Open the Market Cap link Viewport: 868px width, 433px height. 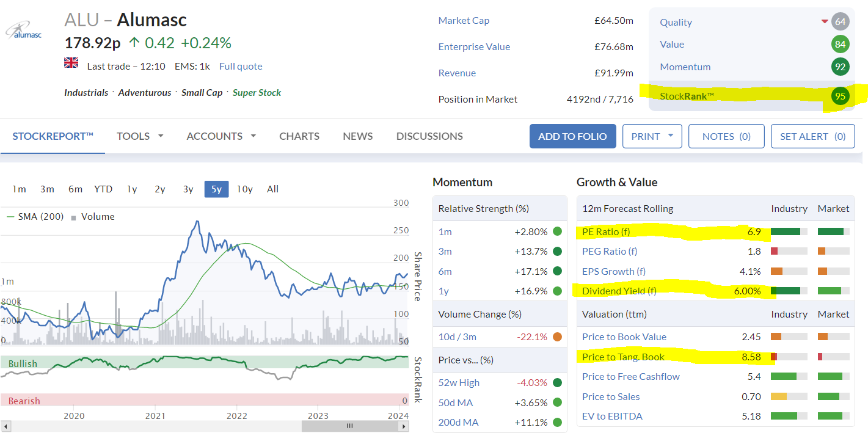tap(464, 20)
